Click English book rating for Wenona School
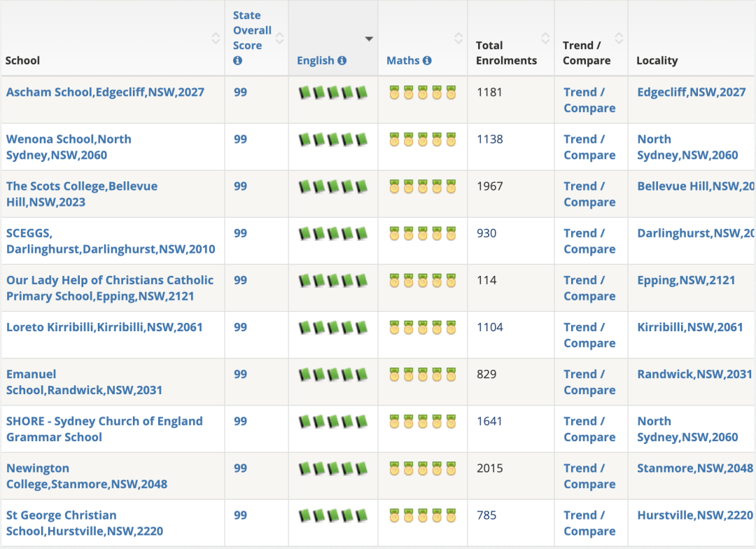The image size is (756, 549). 333,139
